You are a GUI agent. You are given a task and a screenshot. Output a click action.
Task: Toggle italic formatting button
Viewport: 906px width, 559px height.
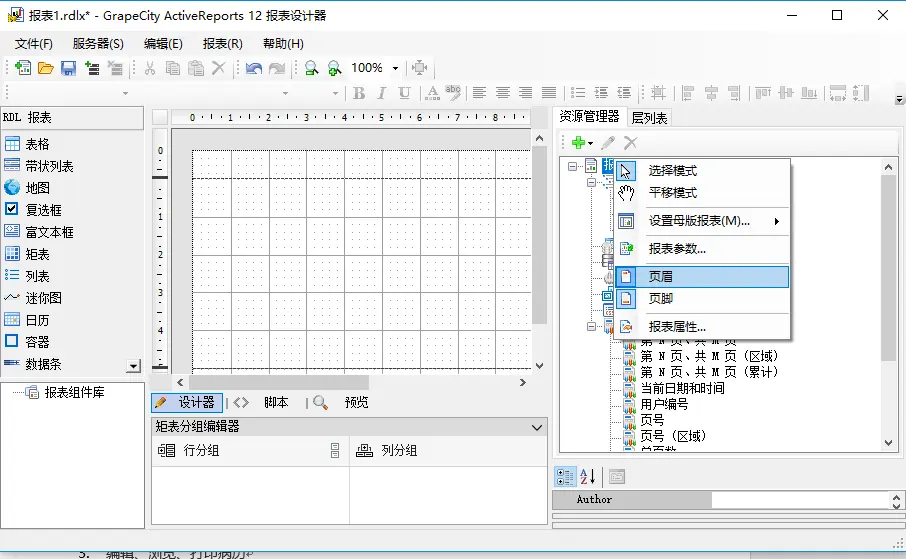point(381,93)
